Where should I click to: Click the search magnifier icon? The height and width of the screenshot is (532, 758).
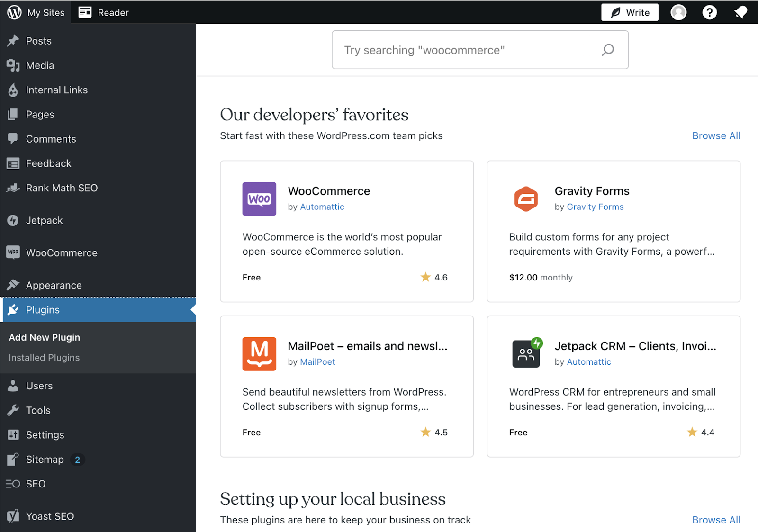(607, 50)
